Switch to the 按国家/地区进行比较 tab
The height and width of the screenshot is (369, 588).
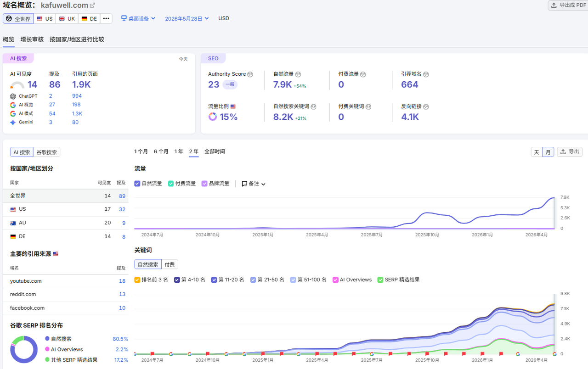[x=77, y=39]
